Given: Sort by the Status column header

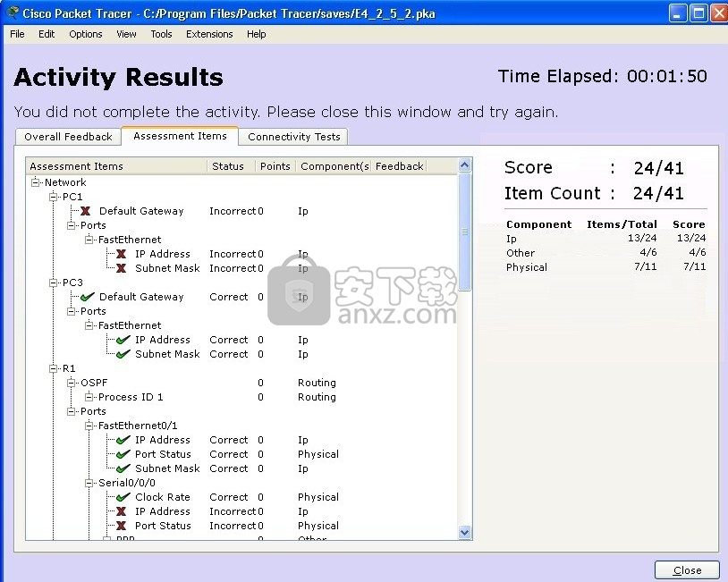Looking at the screenshot, I should pos(230,166).
